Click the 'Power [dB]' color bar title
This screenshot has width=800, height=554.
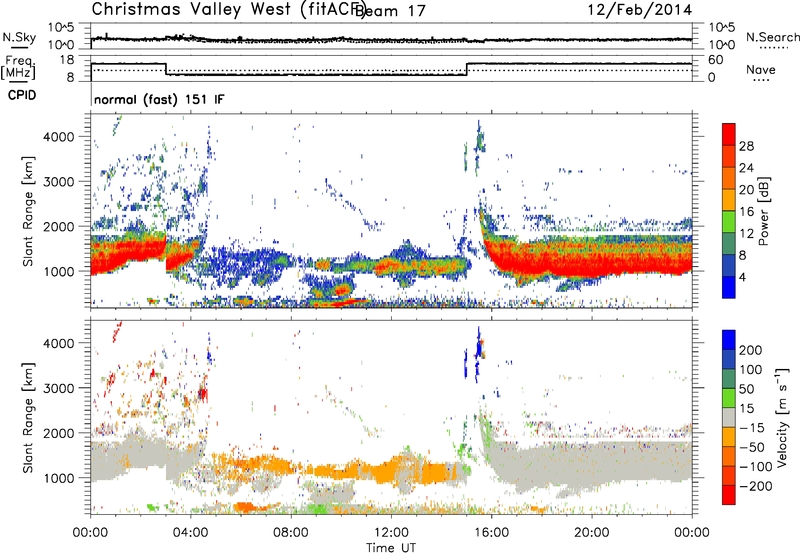(x=764, y=211)
